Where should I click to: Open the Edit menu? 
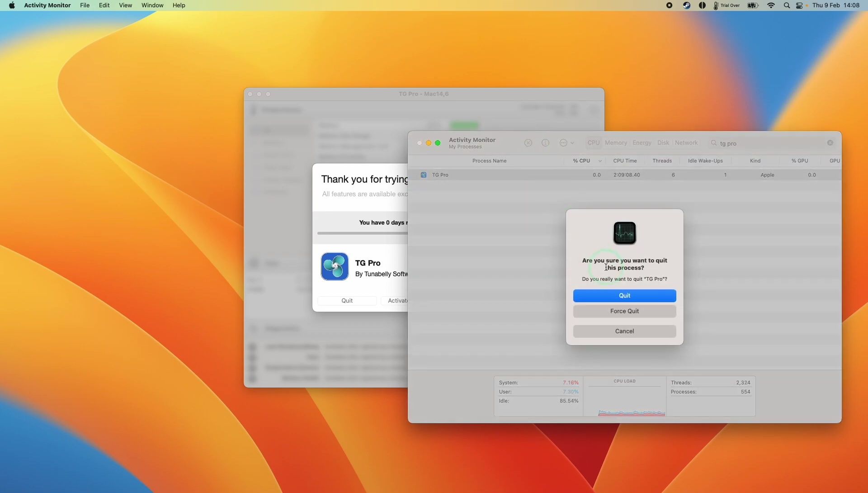[x=104, y=5]
